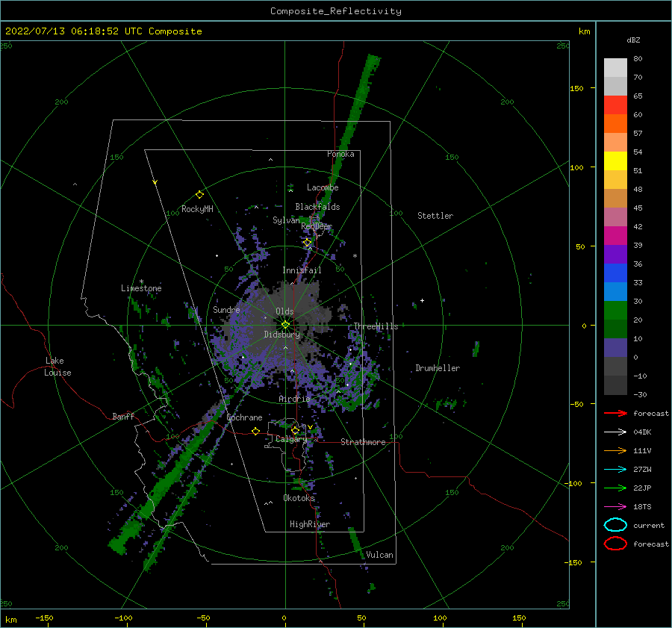Click the Sundre label
Screen dimensions: 672x628
[x=226, y=309]
